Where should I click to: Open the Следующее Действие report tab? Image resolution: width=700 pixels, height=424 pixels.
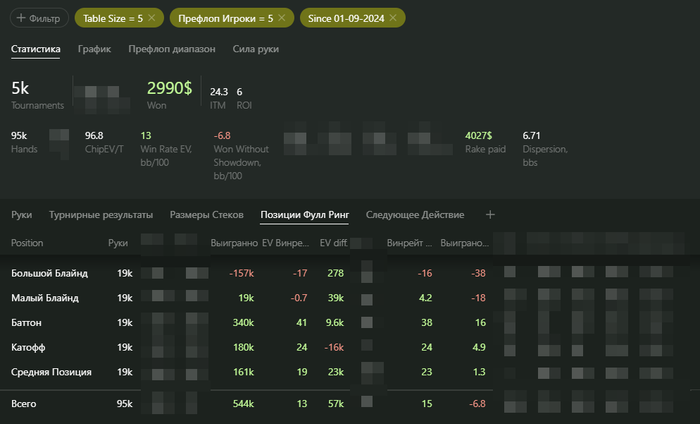click(x=415, y=214)
